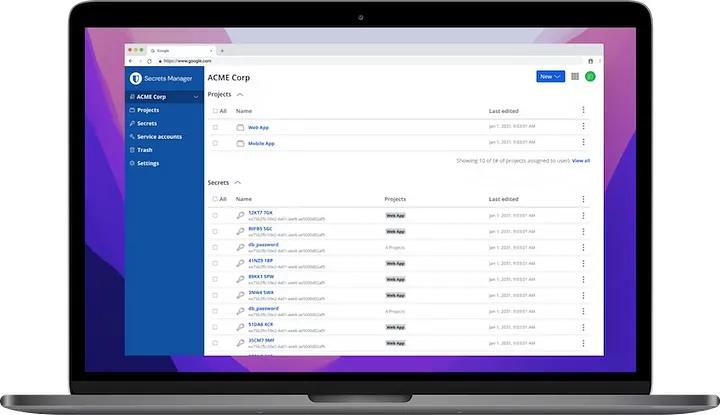Collapse the Secrets section chevron
Screen dimensions: 720x415
click(x=237, y=183)
